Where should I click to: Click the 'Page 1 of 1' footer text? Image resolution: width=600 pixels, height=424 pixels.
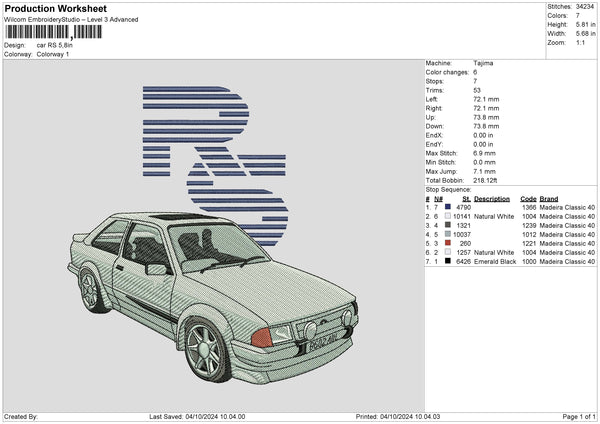579,416
